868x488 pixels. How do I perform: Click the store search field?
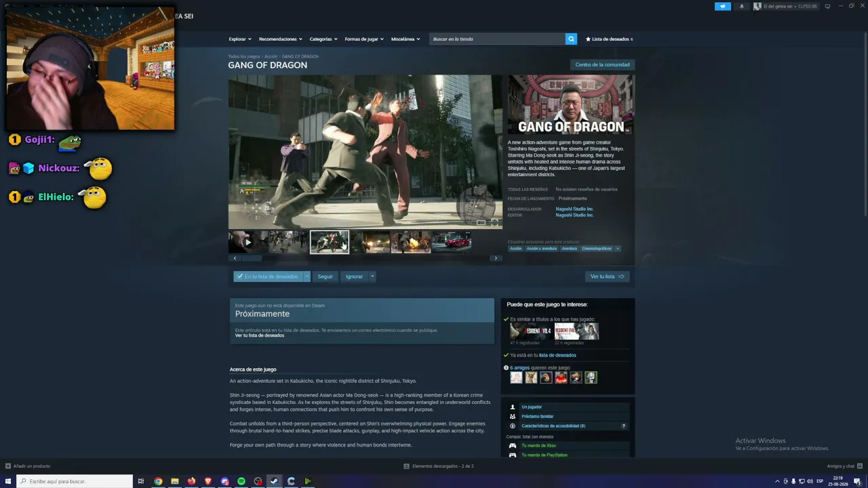click(x=498, y=39)
